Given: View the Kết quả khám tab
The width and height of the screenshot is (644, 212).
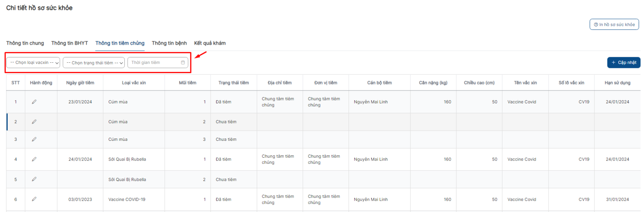Looking at the screenshot, I should click(210, 43).
